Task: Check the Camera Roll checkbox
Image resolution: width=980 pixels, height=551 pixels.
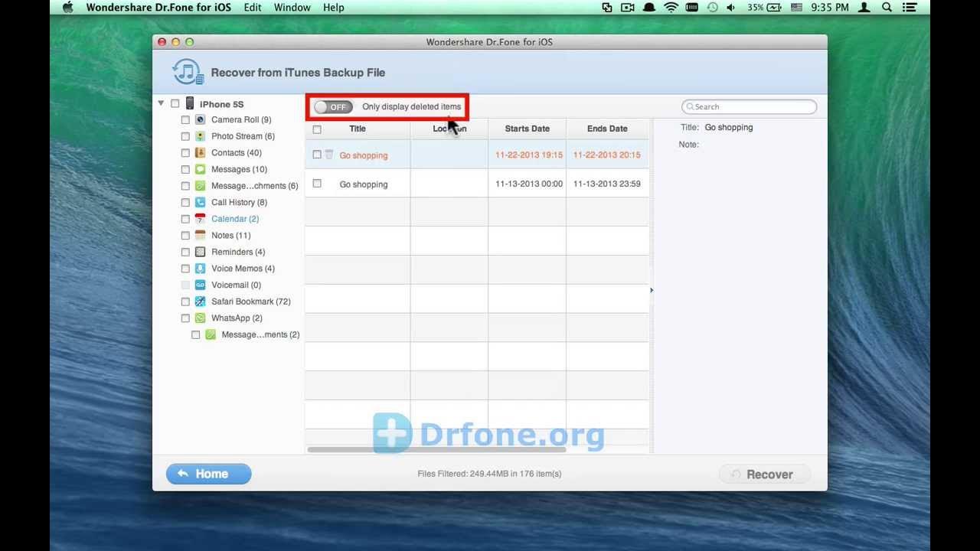Action: [x=185, y=120]
